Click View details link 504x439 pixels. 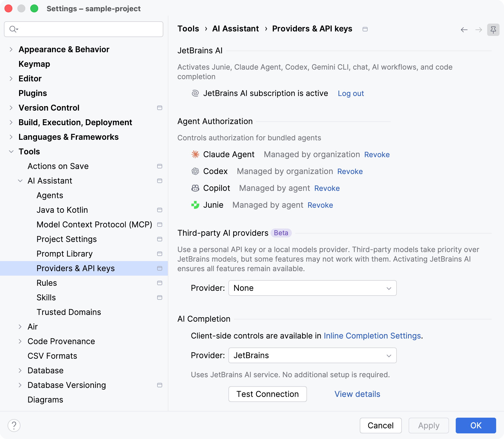(357, 394)
